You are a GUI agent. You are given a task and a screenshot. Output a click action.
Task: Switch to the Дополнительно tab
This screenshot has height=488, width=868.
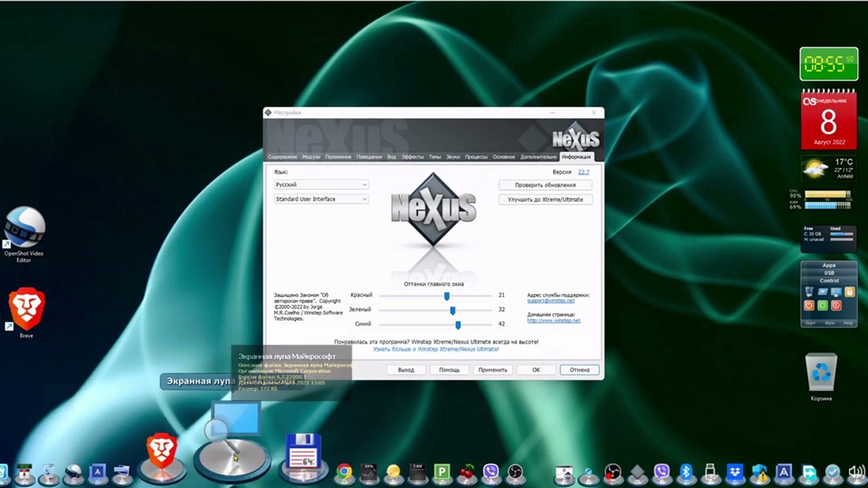click(538, 157)
